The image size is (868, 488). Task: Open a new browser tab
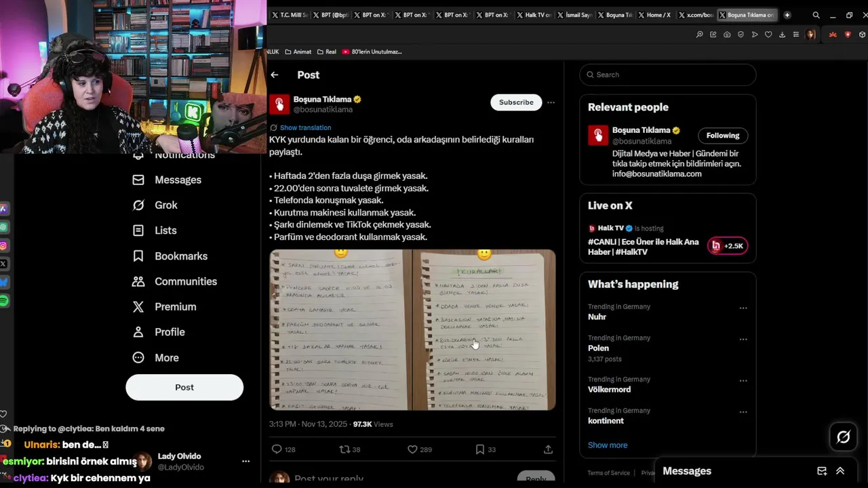[787, 15]
